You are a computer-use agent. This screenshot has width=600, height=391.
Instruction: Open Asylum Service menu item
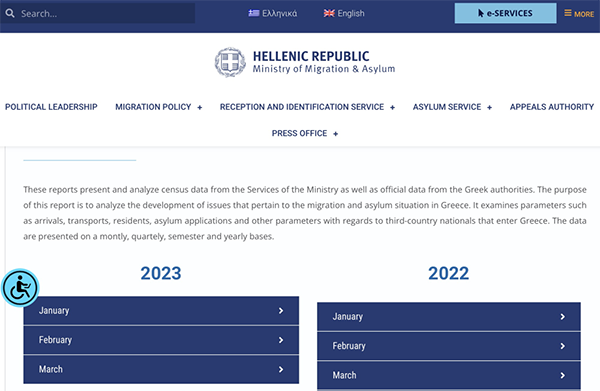click(447, 107)
